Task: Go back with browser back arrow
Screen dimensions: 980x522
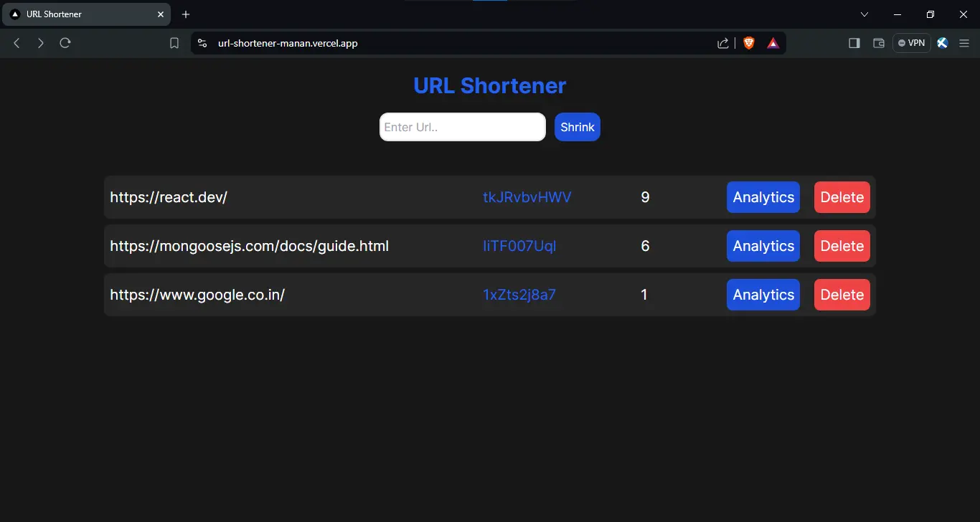Action: pos(17,43)
